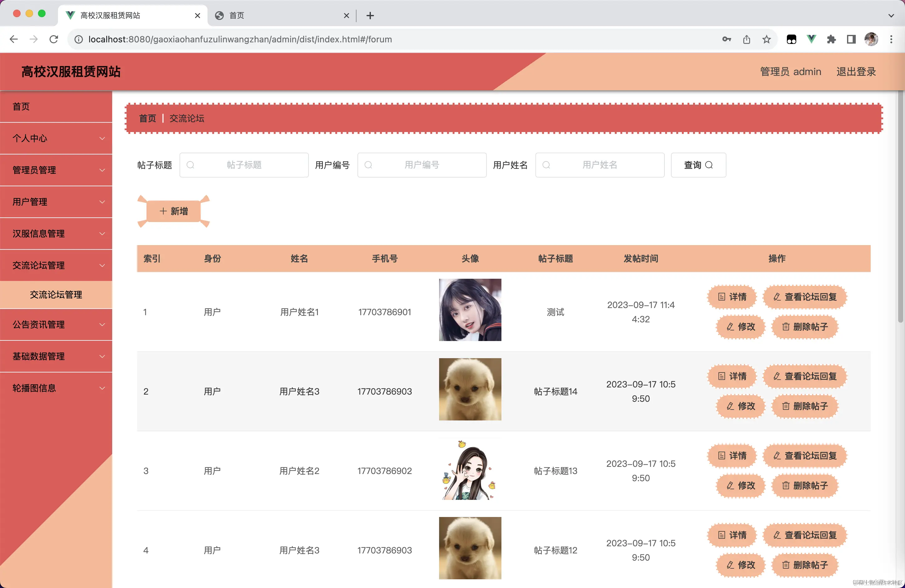
Task: Click the user profile avatar icon
Action: tap(871, 39)
